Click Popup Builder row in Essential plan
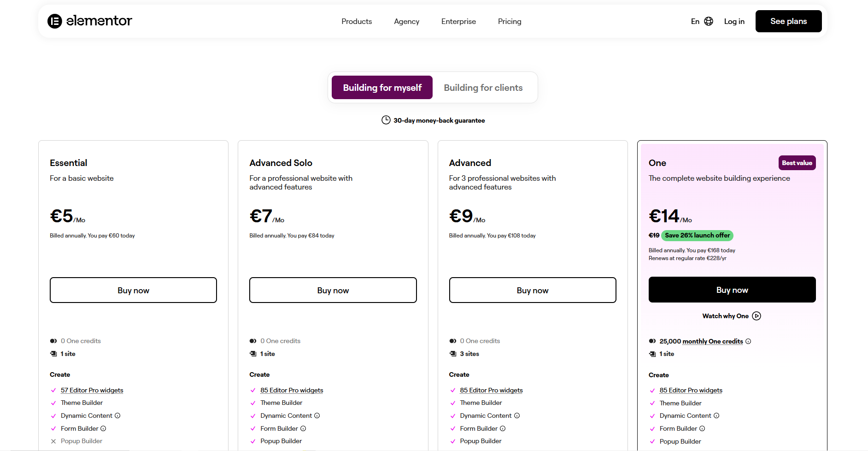868x451 pixels. pyautogui.click(x=82, y=441)
